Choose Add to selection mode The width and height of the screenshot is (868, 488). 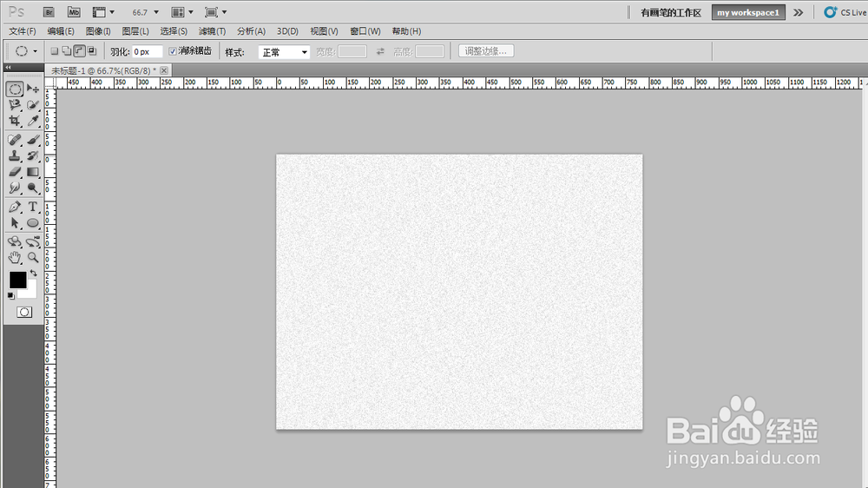pos(67,51)
